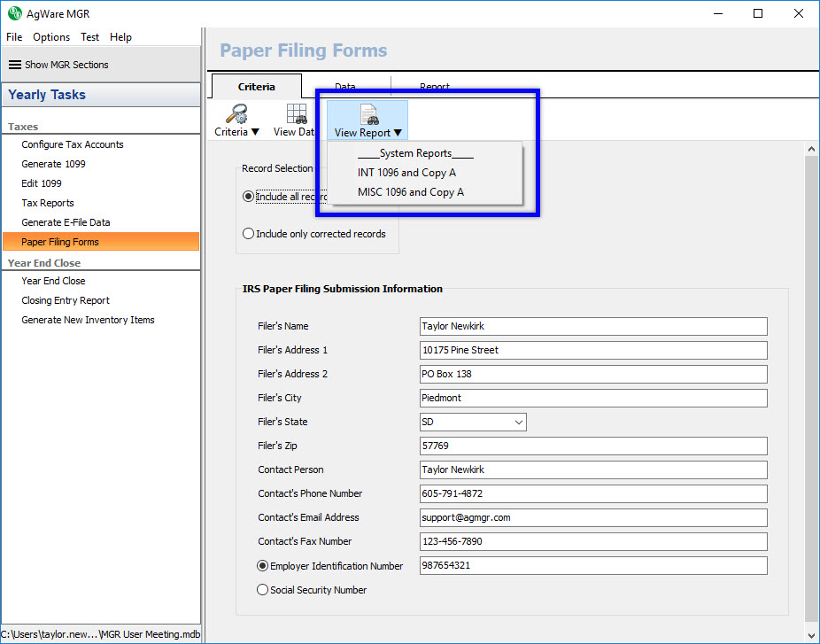
Task: Select Include only corrected records option
Action: pyautogui.click(x=249, y=234)
